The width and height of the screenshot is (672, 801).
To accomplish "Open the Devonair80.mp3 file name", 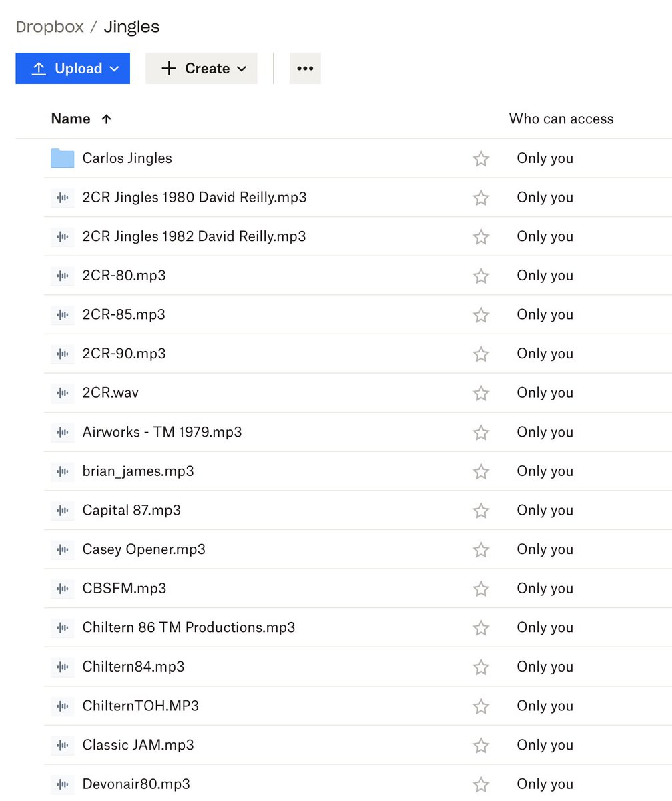I will click(136, 784).
